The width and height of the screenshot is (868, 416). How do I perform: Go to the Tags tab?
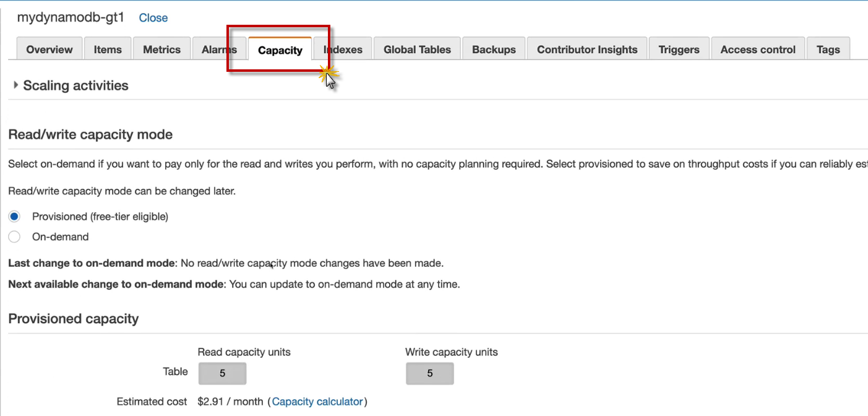point(828,50)
